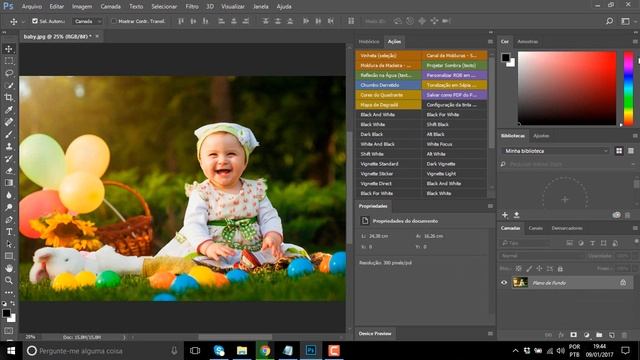This screenshot has width=640, height=360.
Task: Switch to the Amostras tab
Action: click(x=528, y=42)
